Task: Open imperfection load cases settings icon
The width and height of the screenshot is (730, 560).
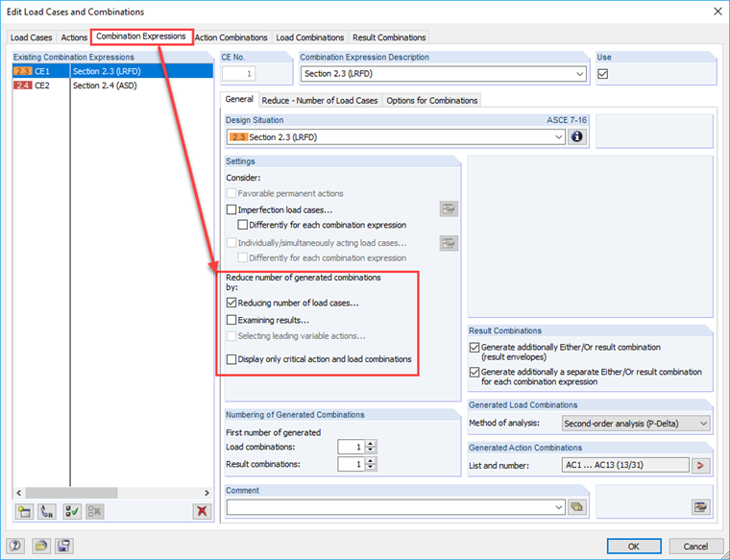Action: pyautogui.click(x=449, y=209)
